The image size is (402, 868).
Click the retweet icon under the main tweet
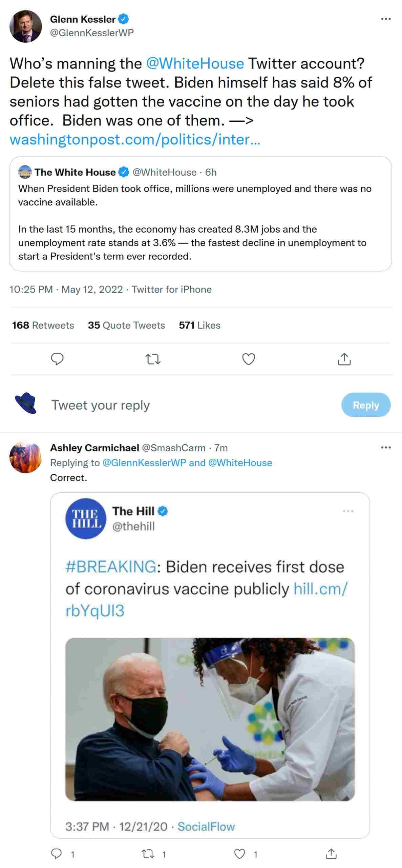coord(153,359)
